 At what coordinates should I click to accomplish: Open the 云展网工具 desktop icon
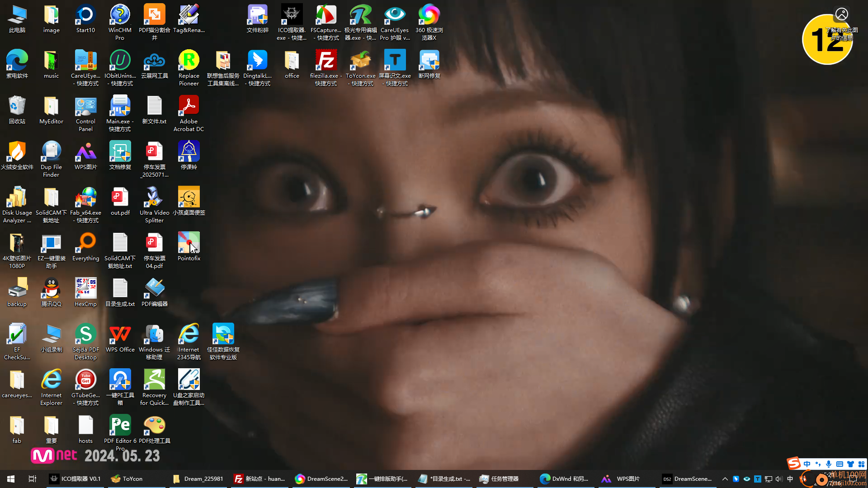(155, 64)
